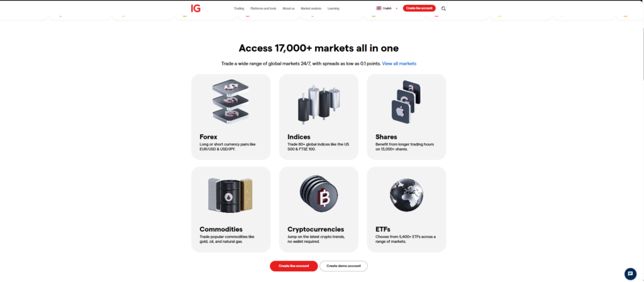Click the Create demo account button
The width and height of the screenshot is (644, 282).
point(343,266)
